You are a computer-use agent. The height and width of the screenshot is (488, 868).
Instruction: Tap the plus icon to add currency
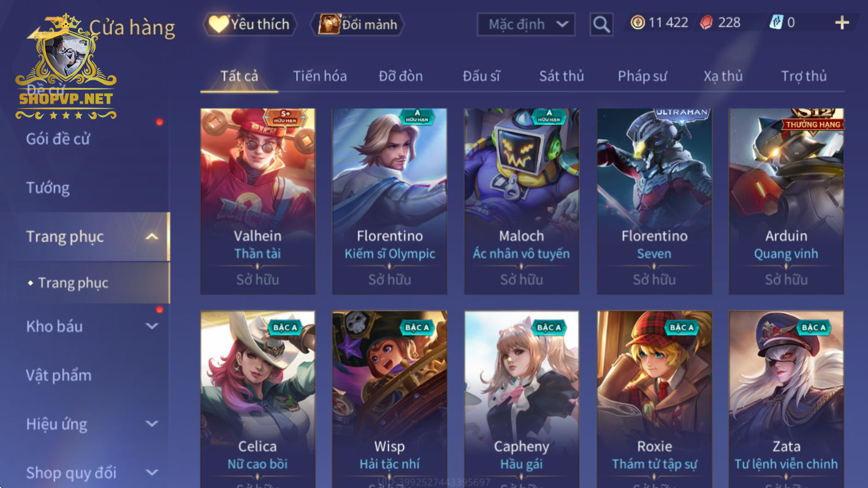(842, 23)
